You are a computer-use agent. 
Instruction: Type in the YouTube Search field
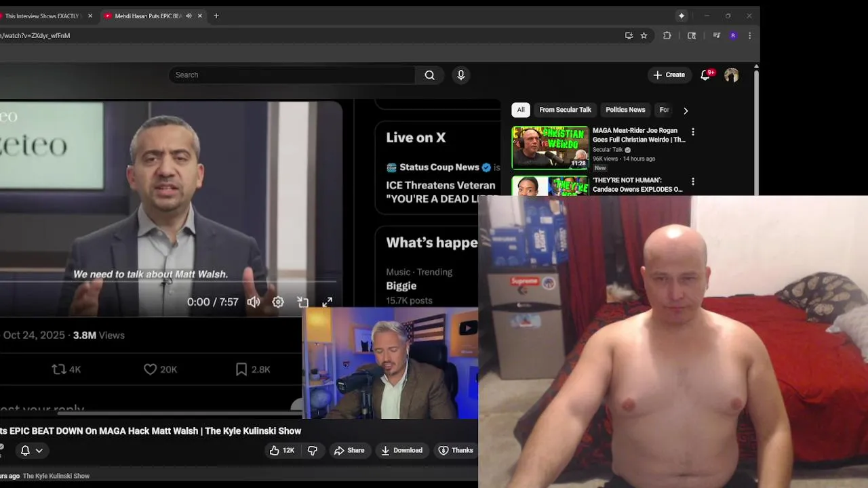point(292,75)
